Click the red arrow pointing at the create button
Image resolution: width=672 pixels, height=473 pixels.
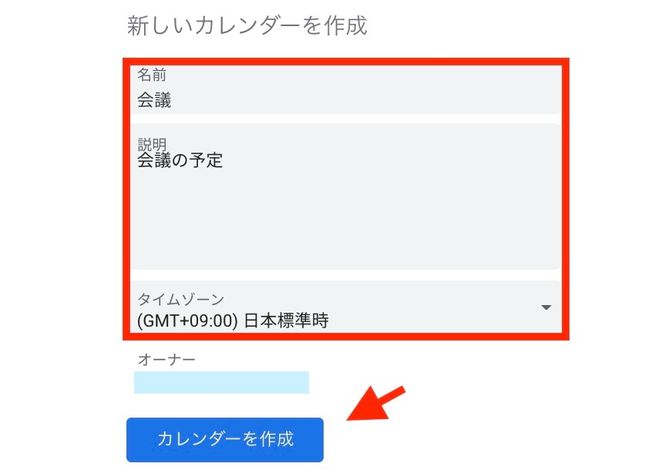point(375,404)
